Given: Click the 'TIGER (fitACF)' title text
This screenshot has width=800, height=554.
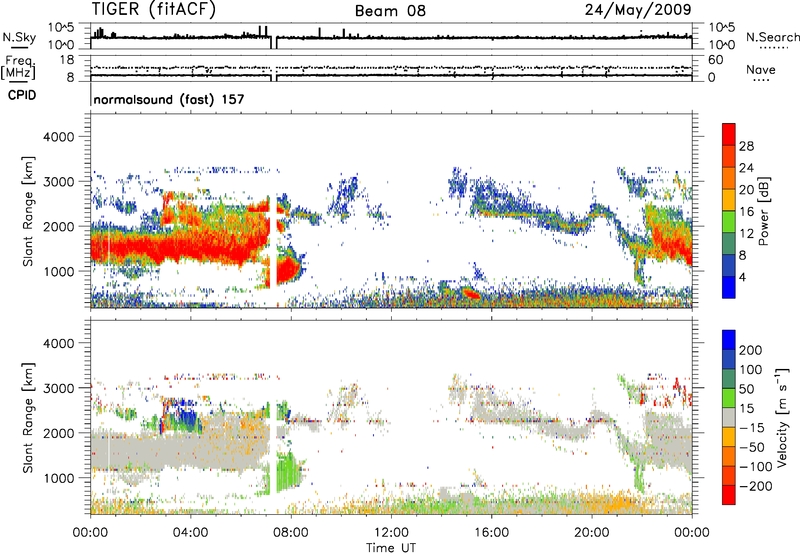Looking at the screenshot, I should [x=154, y=9].
